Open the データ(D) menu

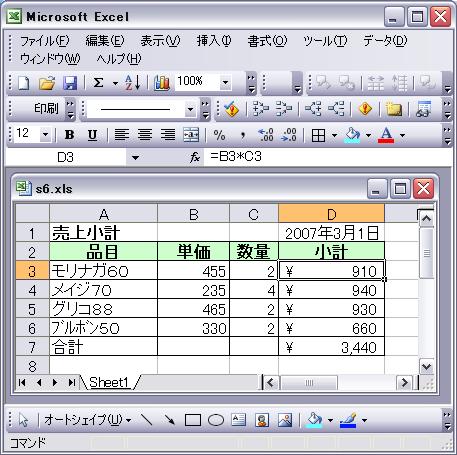(x=385, y=41)
